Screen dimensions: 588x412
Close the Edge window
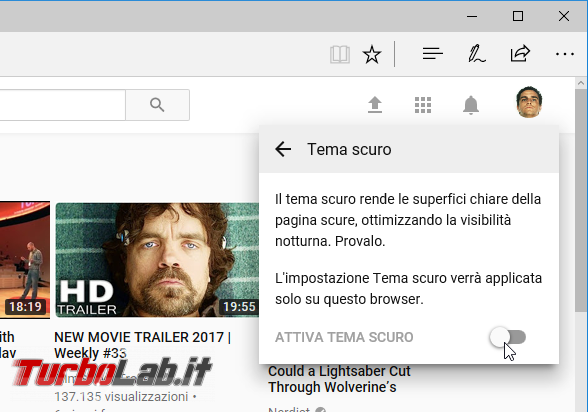click(x=564, y=16)
